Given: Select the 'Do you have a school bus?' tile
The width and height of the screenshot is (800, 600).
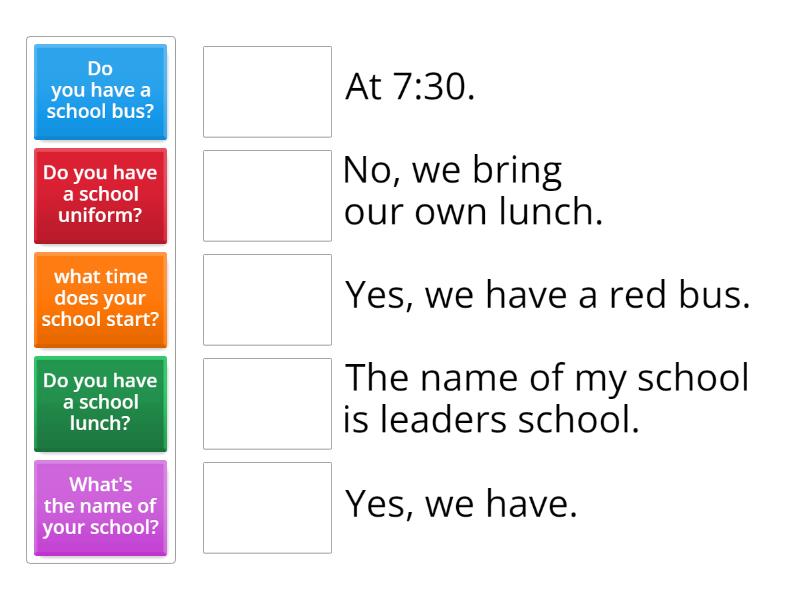Looking at the screenshot, I should (101, 92).
